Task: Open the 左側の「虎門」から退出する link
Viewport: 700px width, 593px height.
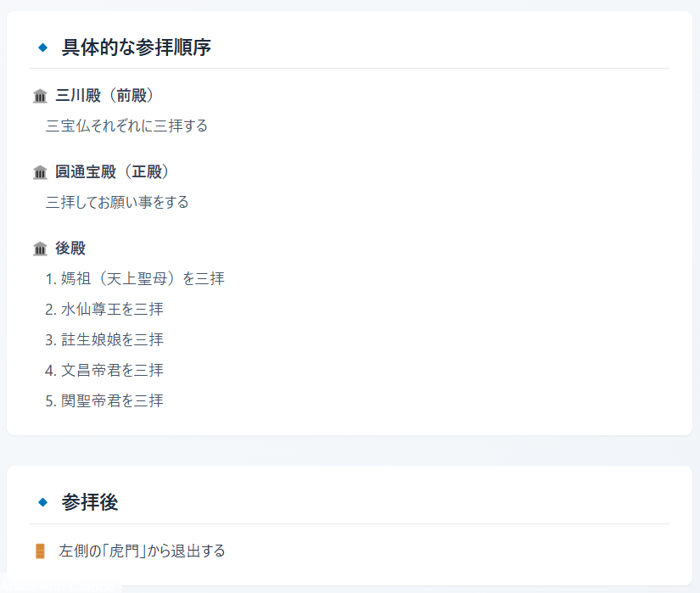Action: pyautogui.click(x=140, y=550)
